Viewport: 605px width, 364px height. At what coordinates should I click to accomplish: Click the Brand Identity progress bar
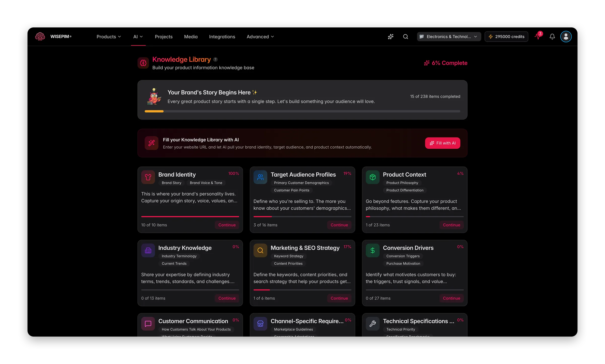tap(190, 217)
